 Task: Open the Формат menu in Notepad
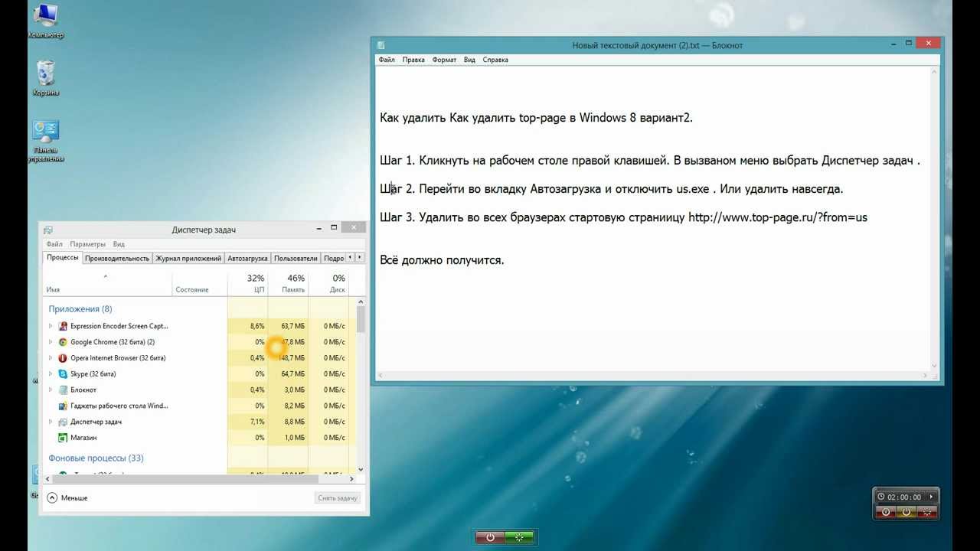444,60
